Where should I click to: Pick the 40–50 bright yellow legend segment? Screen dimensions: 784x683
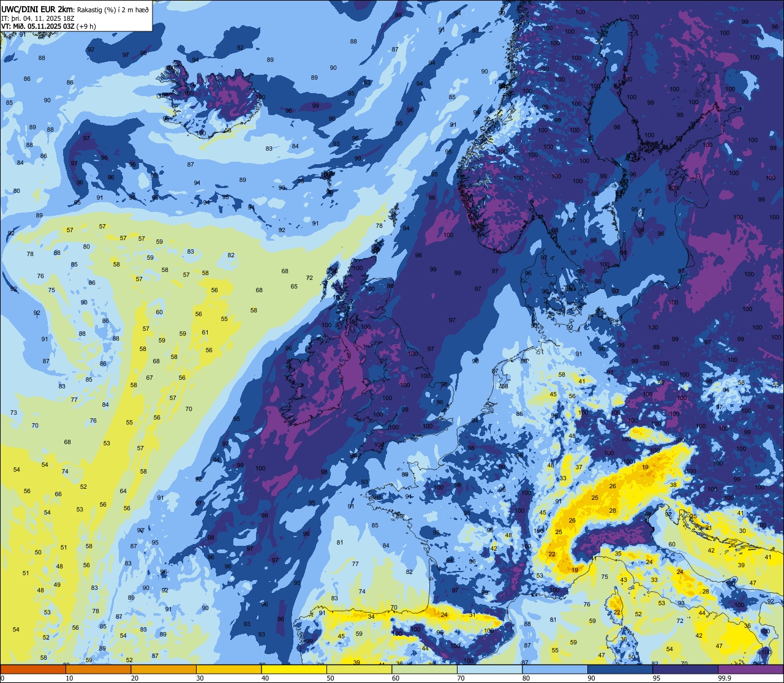[x=294, y=669]
